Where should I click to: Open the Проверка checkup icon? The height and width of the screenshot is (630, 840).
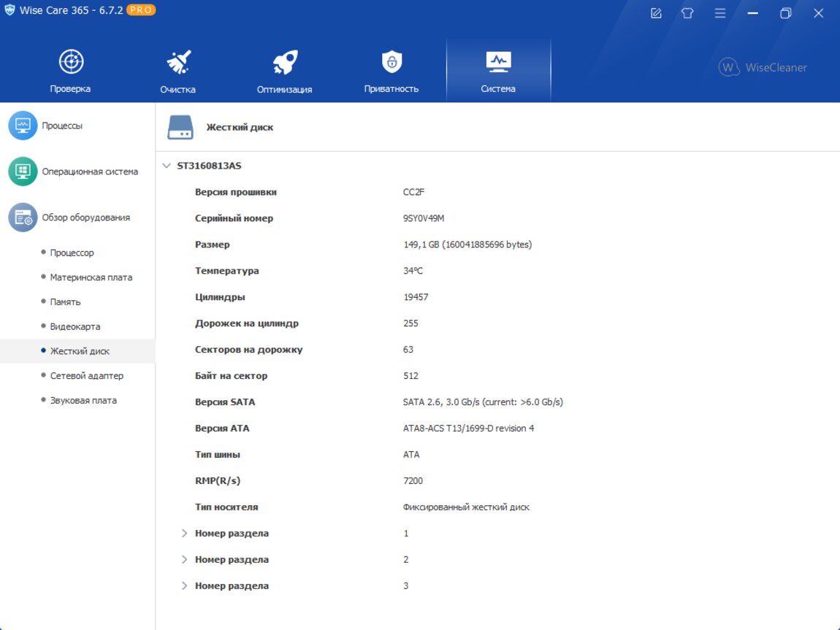71,63
